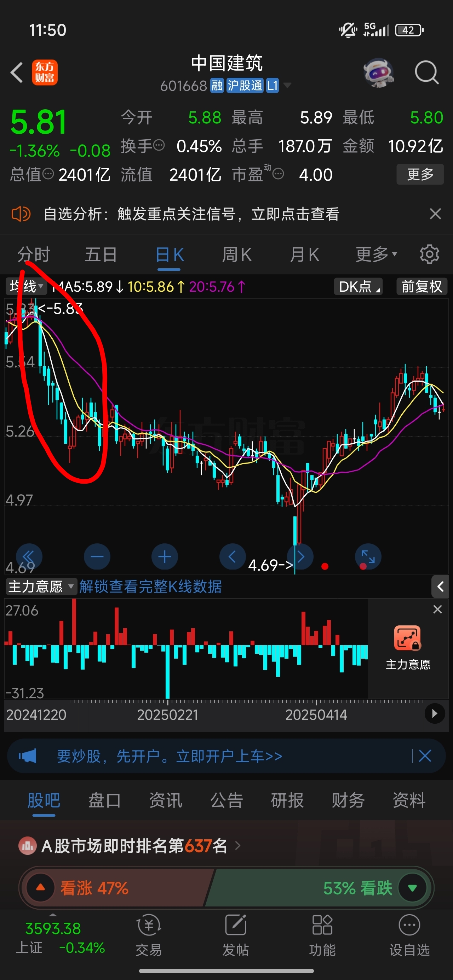Open A股市场即时排名 chevron
Screen dimensions: 453x980
(238, 846)
